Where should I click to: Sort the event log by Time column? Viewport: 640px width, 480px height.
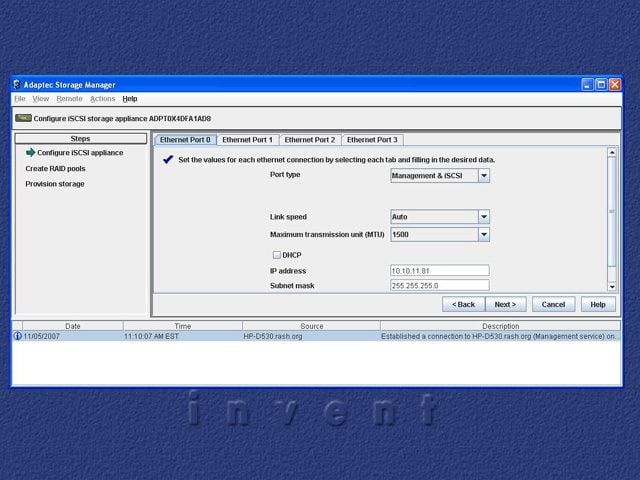(x=182, y=326)
